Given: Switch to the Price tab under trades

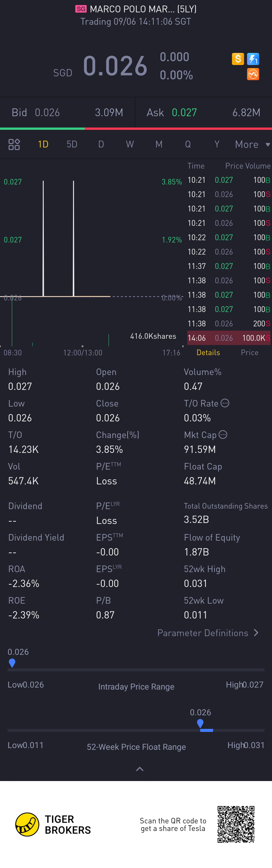Looking at the screenshot, I should tap(249, 352).
